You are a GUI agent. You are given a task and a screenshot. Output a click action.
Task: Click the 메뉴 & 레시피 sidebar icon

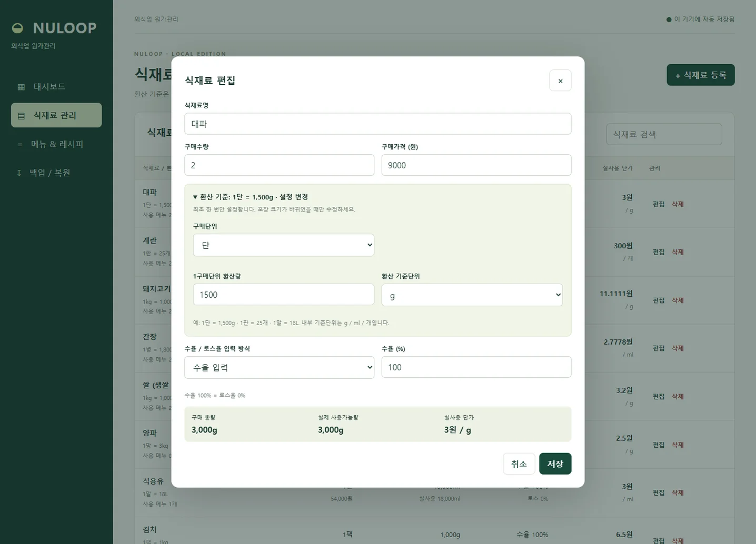[x=20, y=145]
